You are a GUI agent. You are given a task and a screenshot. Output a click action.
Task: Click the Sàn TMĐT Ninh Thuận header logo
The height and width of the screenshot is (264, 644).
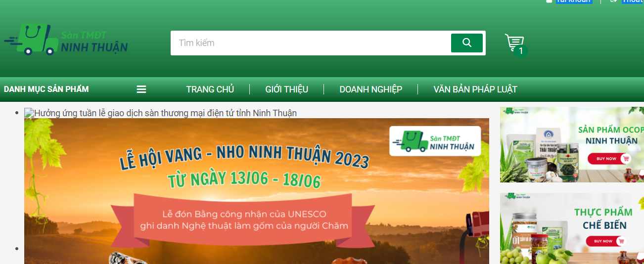pyautogui.click(x=66, y=39)
